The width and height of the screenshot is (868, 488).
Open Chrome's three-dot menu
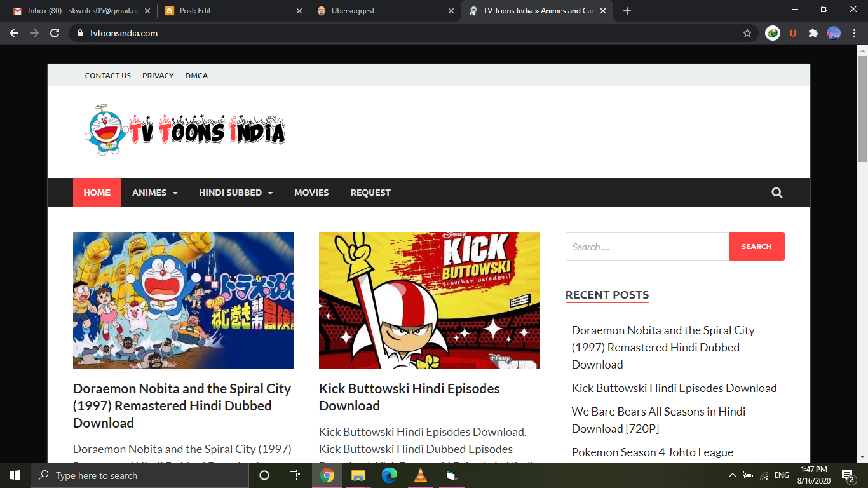pyautogui.click(x=854, y=33)
